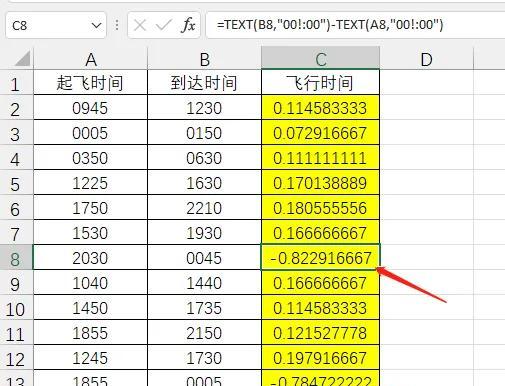Select row 4 header
Viewport: 505px width, 386px height.
click(x=16, y=158)
